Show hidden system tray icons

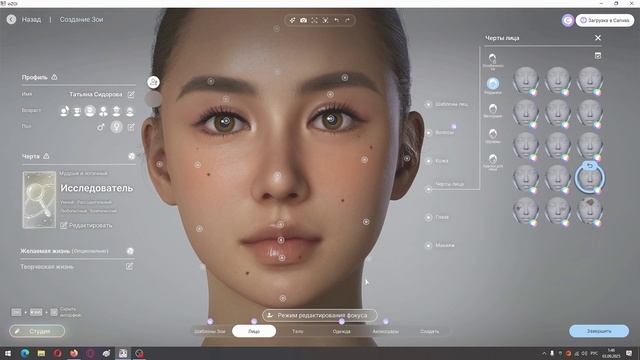(x=544, y=353)
